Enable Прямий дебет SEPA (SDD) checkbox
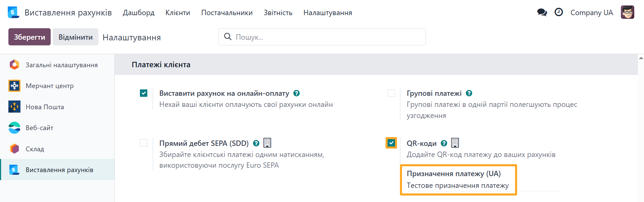Screen dimensions: 644x202 click(x=144, y=143)
